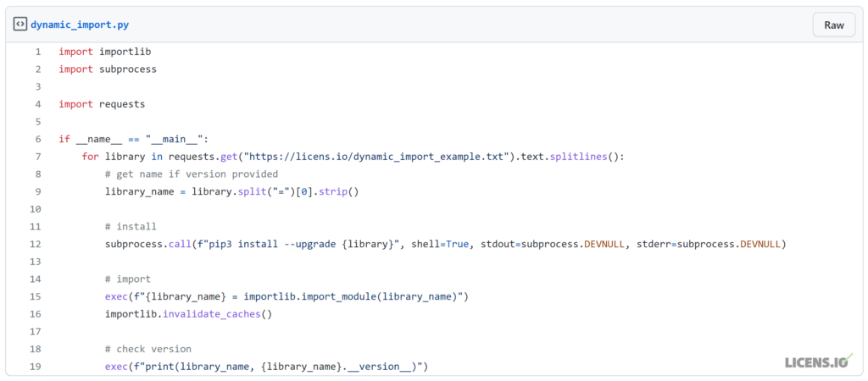The height and width of the screenshot is (381, 868).
Task: Click the if __name__ == "__main__" line
Action: pos(133,139)
